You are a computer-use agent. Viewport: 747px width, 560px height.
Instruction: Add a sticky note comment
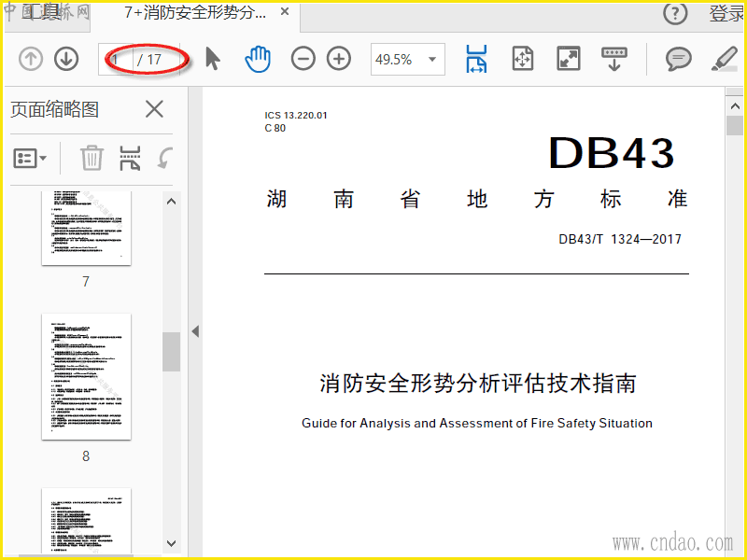pos(679,60)
